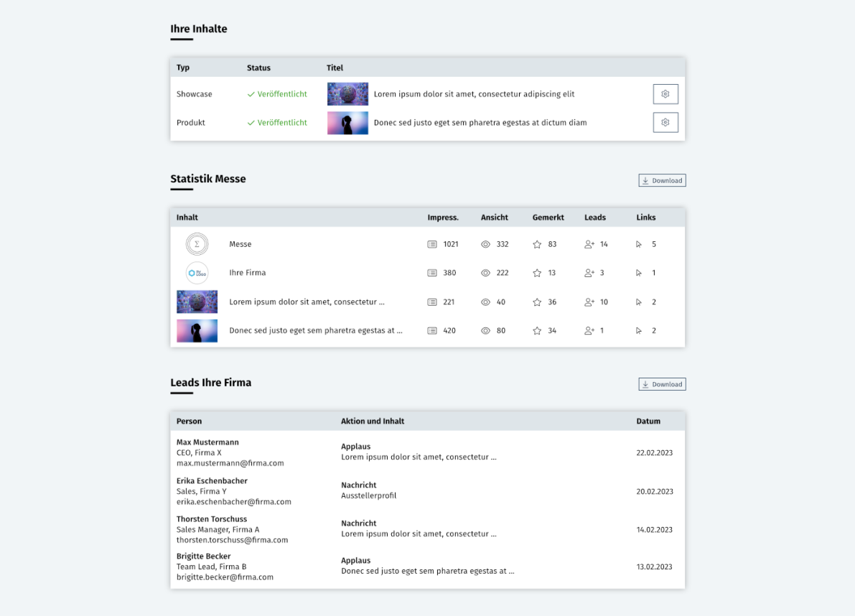Click cursor links icon in Donec statistics row
This screenshot has height=616, width=855.
[x=639, y=330]
